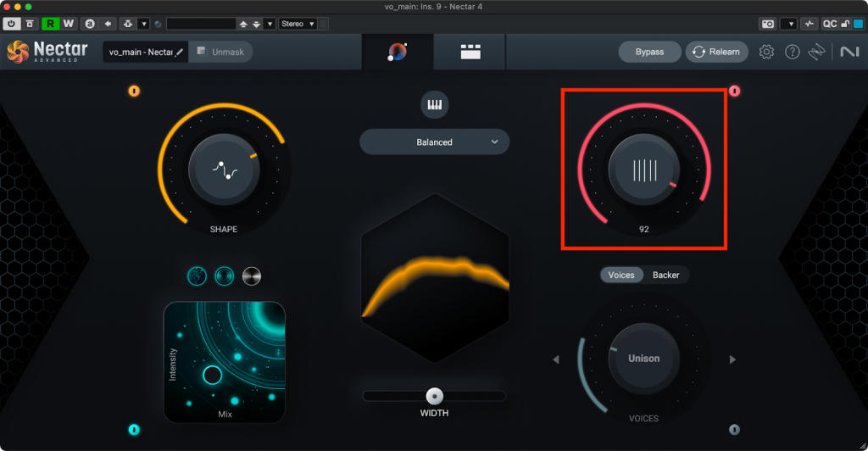Open the Balanced preset dropdown
Image resolution: width=868 pixels, height=451 pixels.
434,142
